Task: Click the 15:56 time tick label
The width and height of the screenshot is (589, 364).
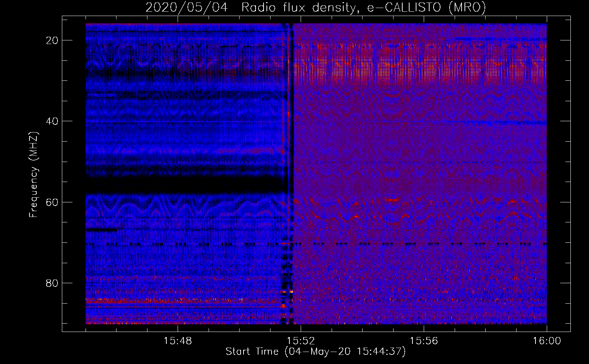Action: [x=424, y=341]
